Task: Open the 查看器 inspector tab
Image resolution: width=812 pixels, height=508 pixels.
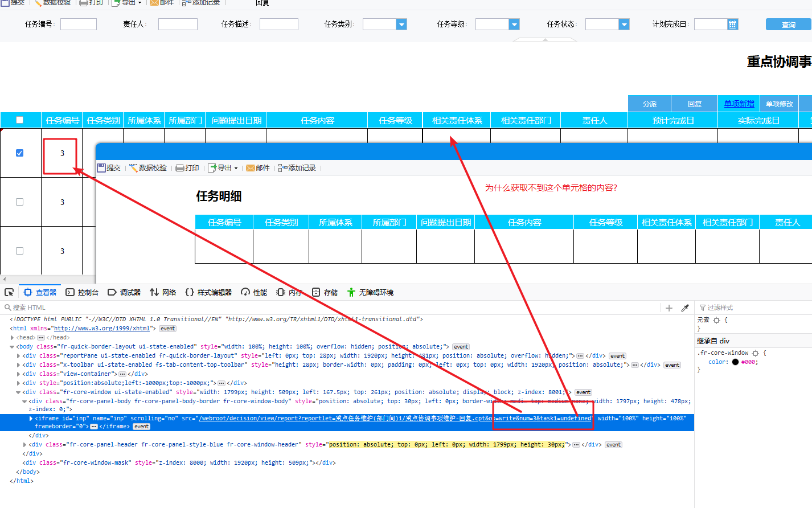Action: click(x=40, y=292)
